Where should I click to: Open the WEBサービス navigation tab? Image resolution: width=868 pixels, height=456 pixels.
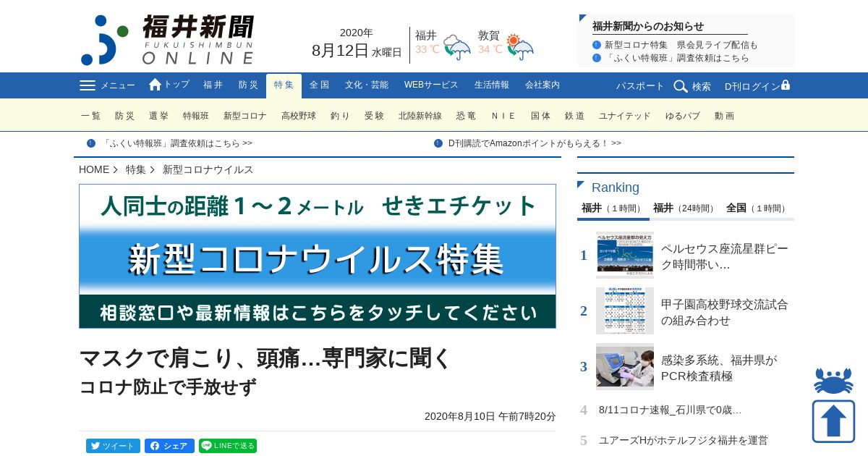pos(431,85)
